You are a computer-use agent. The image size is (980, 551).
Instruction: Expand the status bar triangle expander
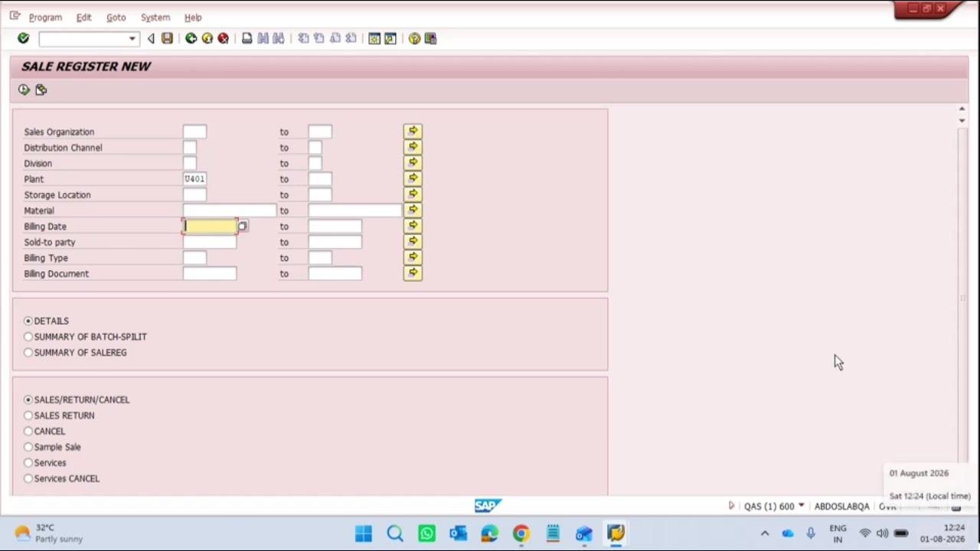tap(731, 506)
